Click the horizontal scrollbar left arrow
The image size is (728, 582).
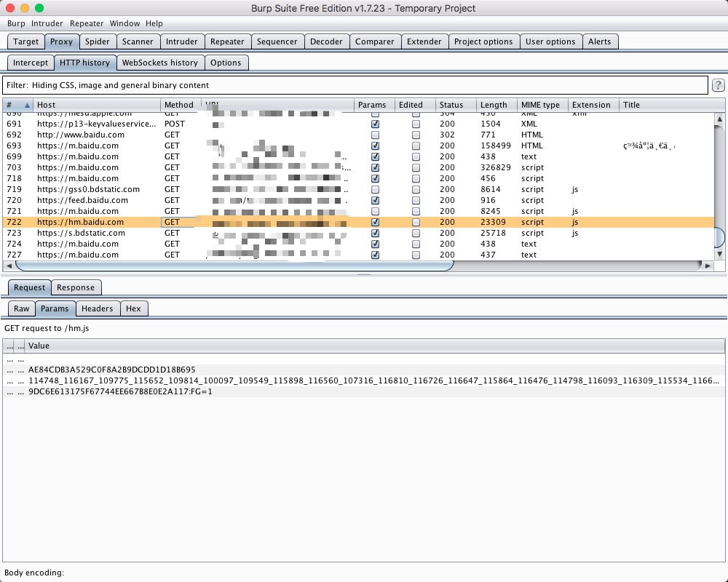[8, 266]
